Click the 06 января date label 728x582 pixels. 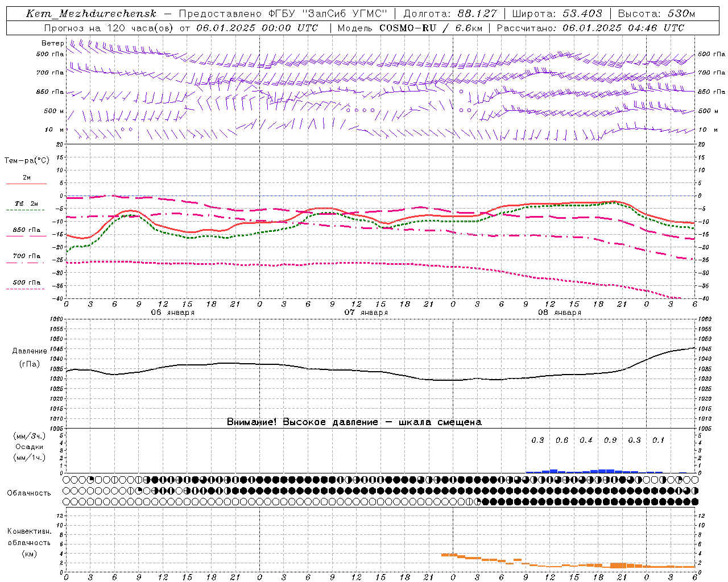pyautogui.click(x=172, y=313)
